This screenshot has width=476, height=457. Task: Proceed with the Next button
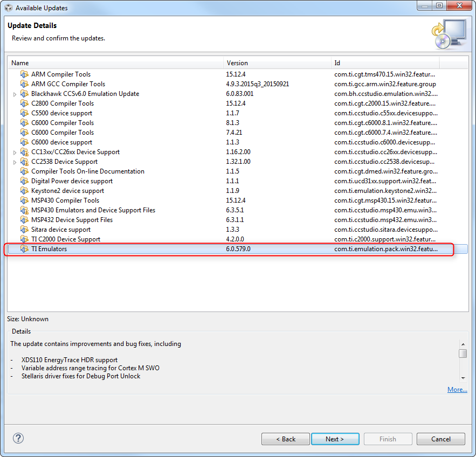pyautogui.click(x=335, y=439)
